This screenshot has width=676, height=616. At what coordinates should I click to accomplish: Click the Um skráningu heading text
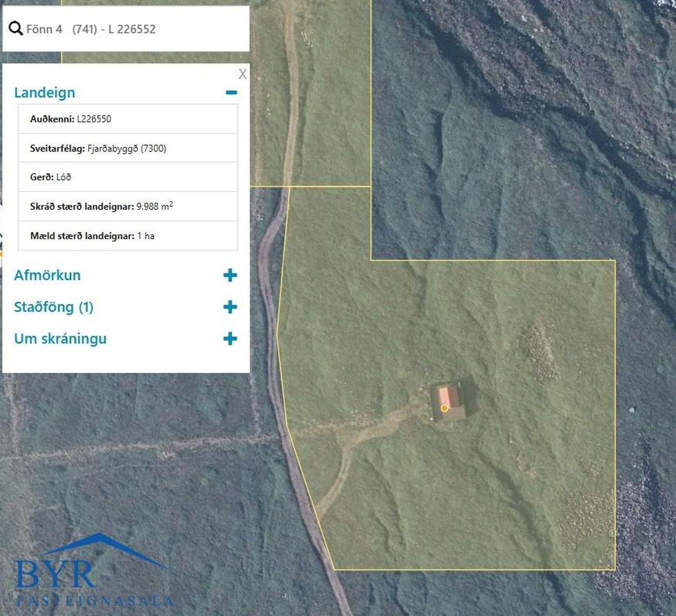click(60, 339)
